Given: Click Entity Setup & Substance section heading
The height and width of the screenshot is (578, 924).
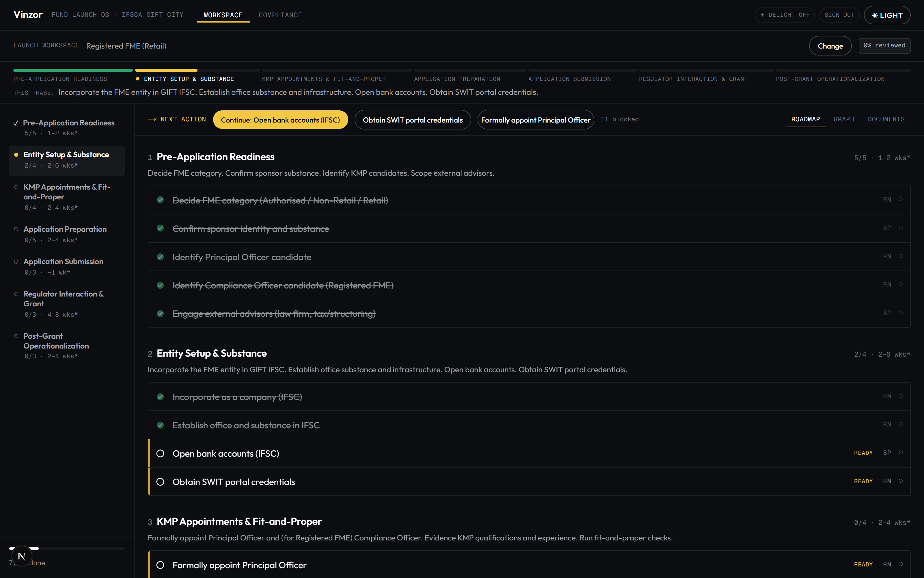Looking at the screenshot, I should (x=212, y=353).
